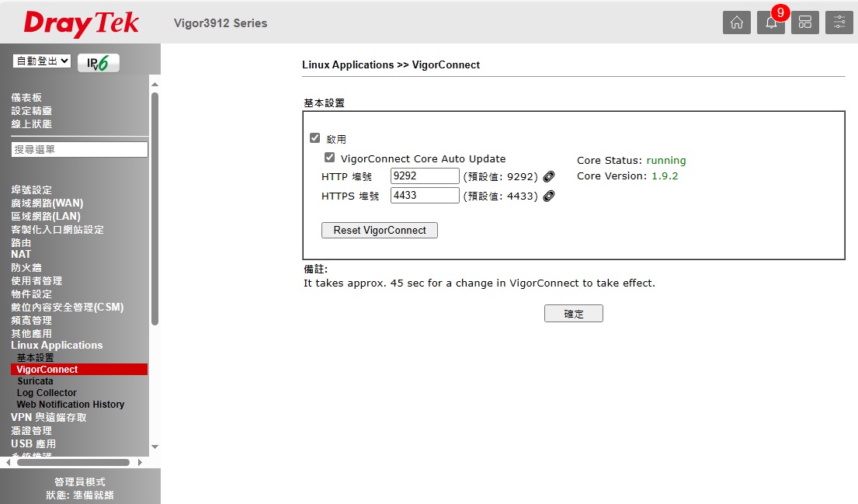Expand the VPN 與遠端存取 menu
The height and width of the screenshot is (504, 858).
click(x=49, y=417)
